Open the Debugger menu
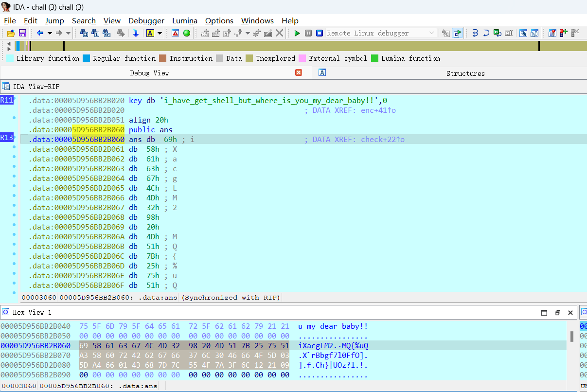 tap(146, 21)
